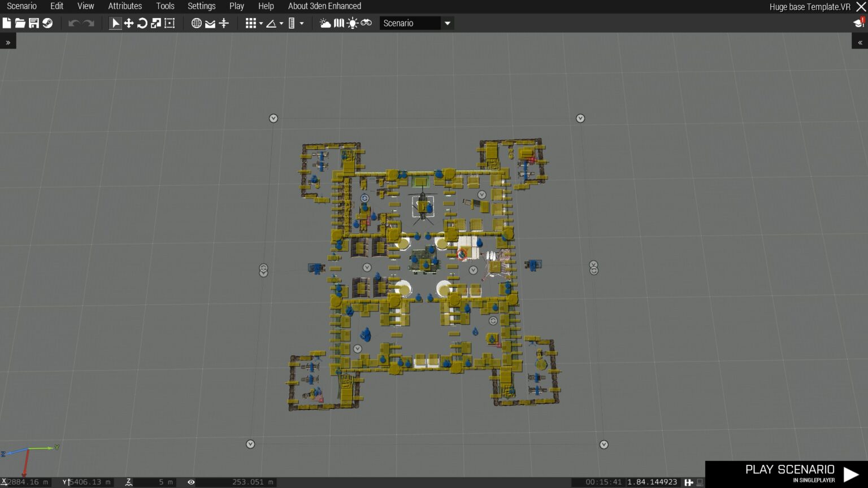Select the Rotate widget tool
Viewport: 868px width, 488px height.
142,23
